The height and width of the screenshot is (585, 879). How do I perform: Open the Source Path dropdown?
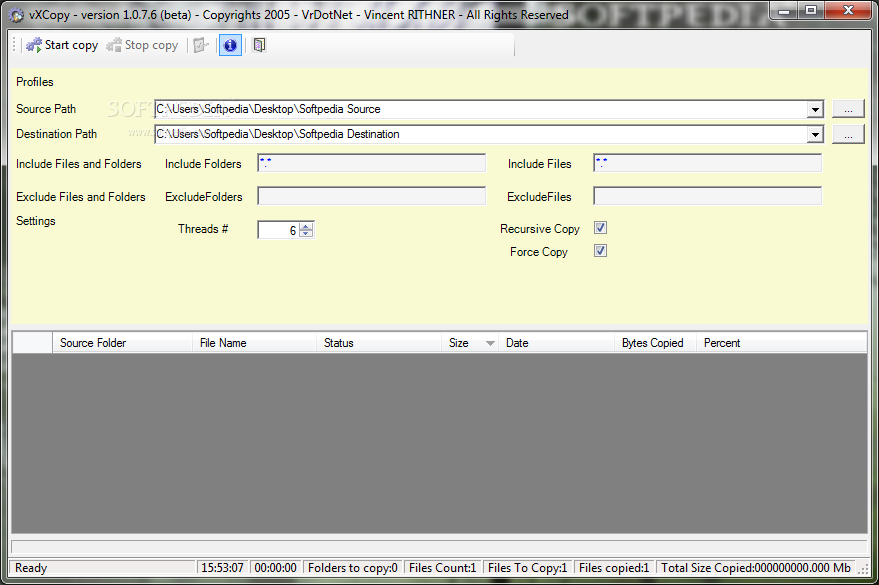click(x=815, y=109)
